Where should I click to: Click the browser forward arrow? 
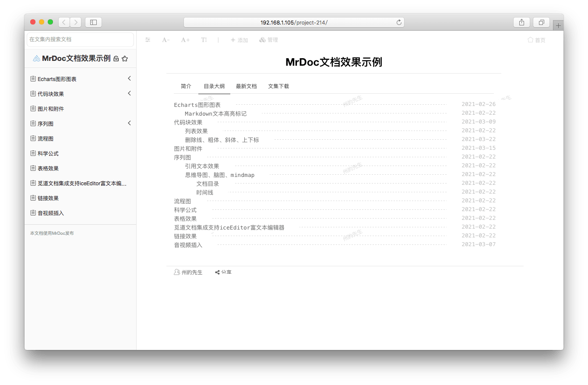76,22
